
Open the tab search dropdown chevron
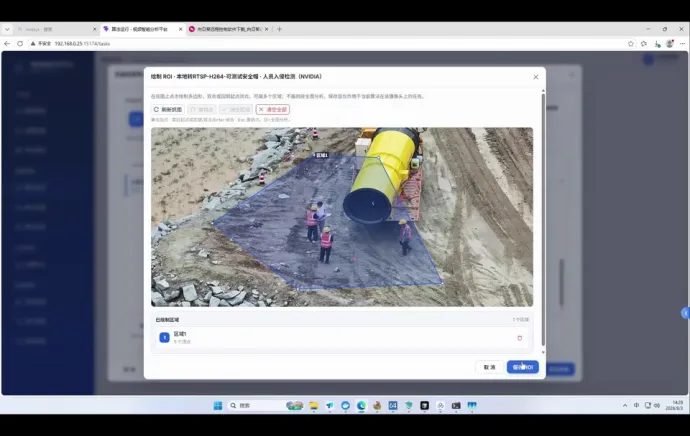coord(7,29)
